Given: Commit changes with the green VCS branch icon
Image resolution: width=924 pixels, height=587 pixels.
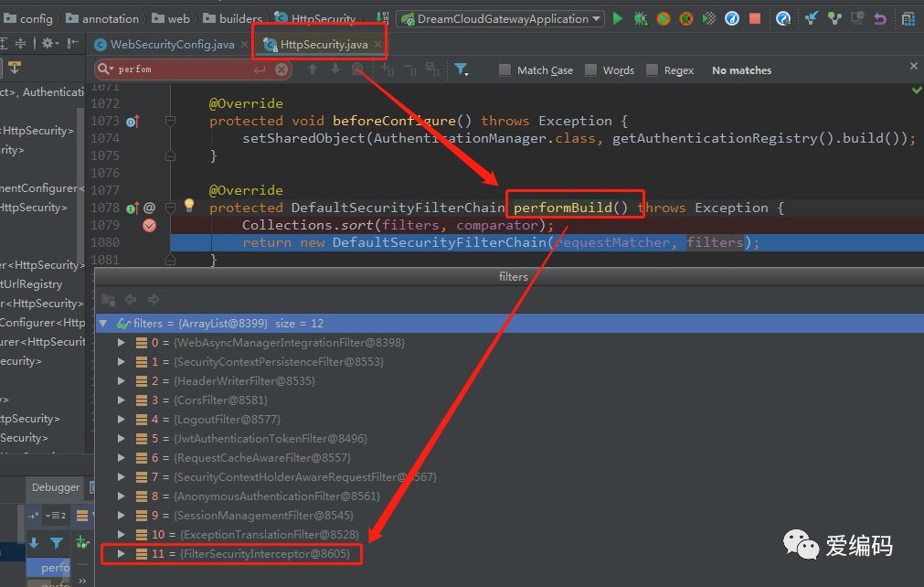Looking at the screenshot, I should 834,19.
